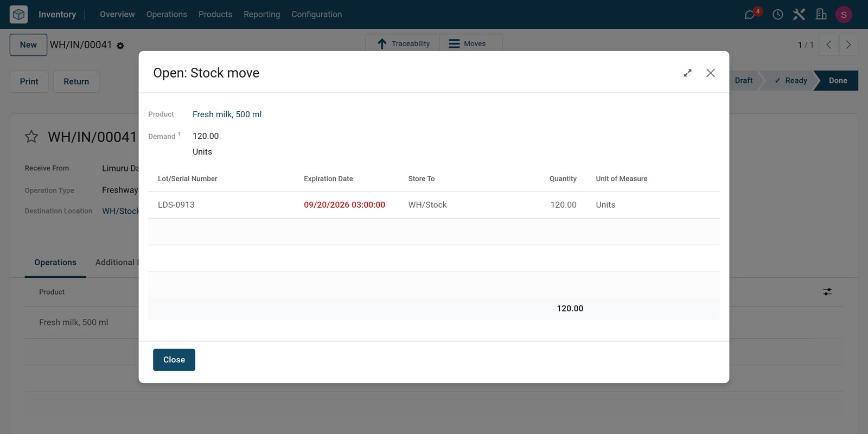Open the Configuration menu
The width and height of the screenshot is (868, 434).
pyautogui.click(x=317, y=14)
